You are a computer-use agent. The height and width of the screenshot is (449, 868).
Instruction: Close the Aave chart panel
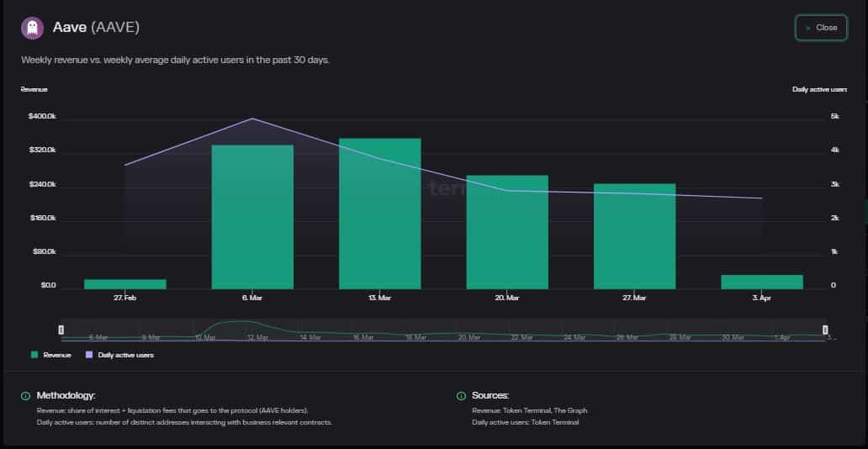coord(821,28)
